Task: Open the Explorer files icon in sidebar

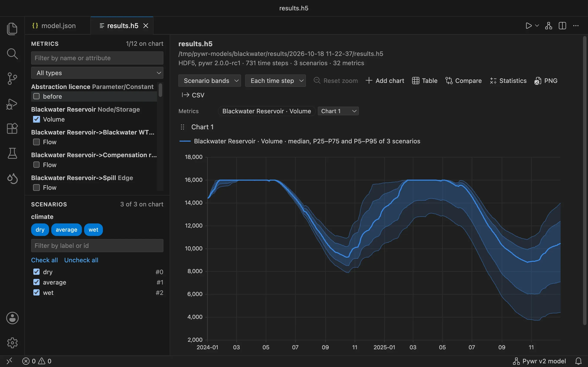Action: (x=12, y=29)
